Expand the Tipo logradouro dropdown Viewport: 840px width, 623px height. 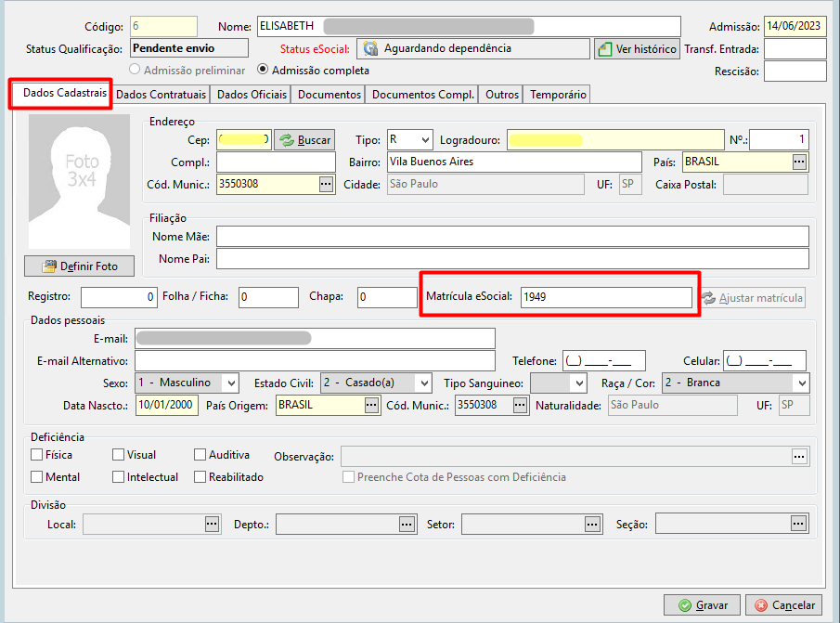[425, 140]
